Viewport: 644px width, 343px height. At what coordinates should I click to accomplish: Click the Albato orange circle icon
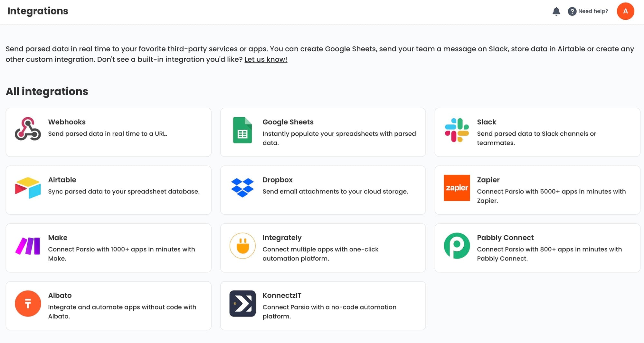pos(28,304)
